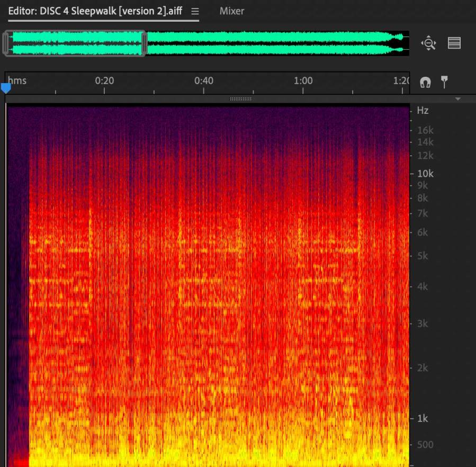The image size is (476, 467).
Task: Click the blue playhead at timeline start
Action: click(6, 88)
